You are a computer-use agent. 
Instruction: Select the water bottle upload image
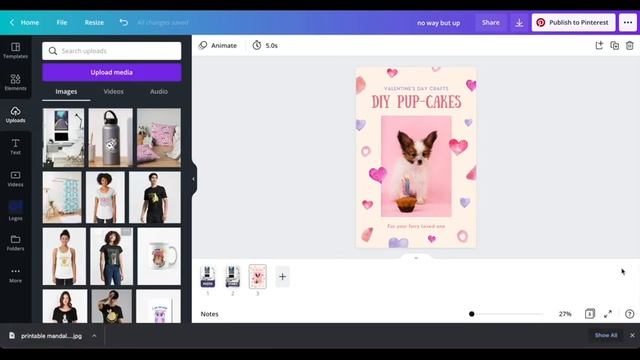click(111, 138)
